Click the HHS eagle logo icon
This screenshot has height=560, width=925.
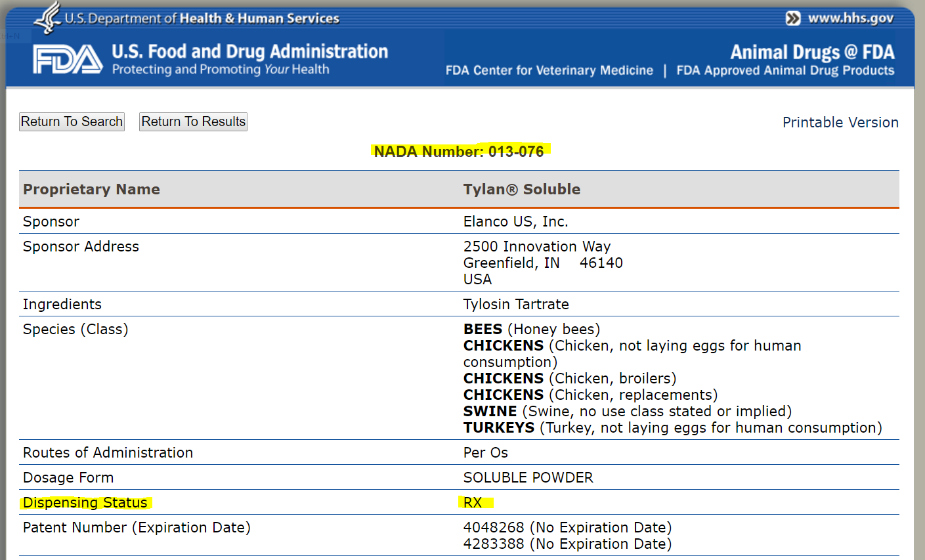pyautogui.click(x=47, y=18)
